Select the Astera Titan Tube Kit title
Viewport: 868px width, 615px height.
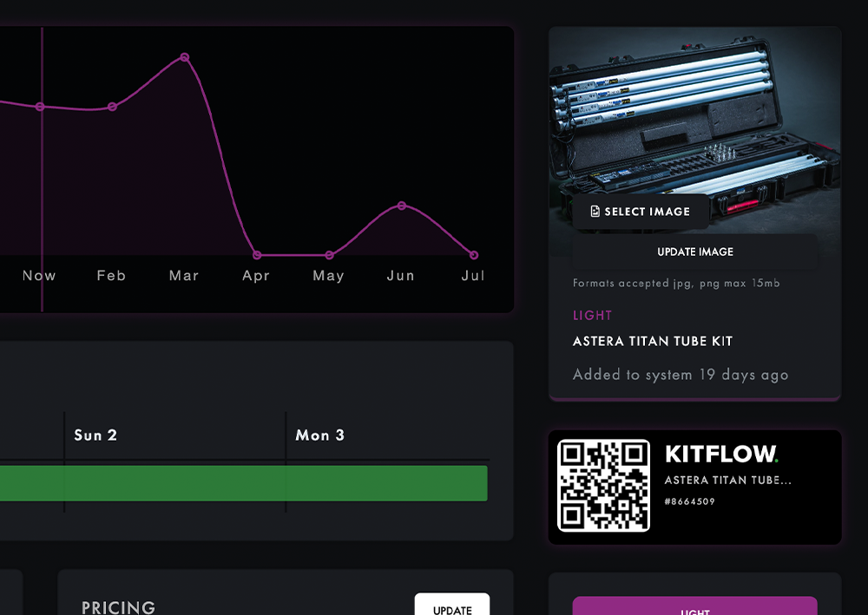coord(652,342)
